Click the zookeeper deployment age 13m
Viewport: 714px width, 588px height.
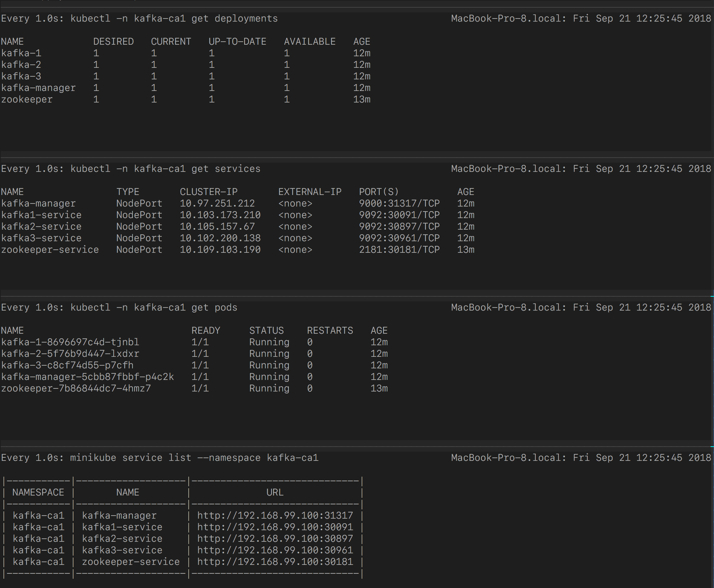coord(362,99)
